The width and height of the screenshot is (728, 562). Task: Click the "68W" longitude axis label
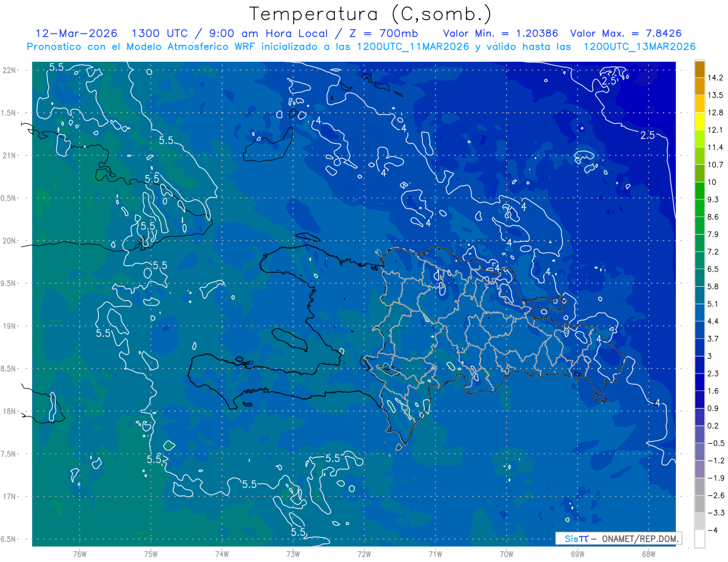coord(649,554)
